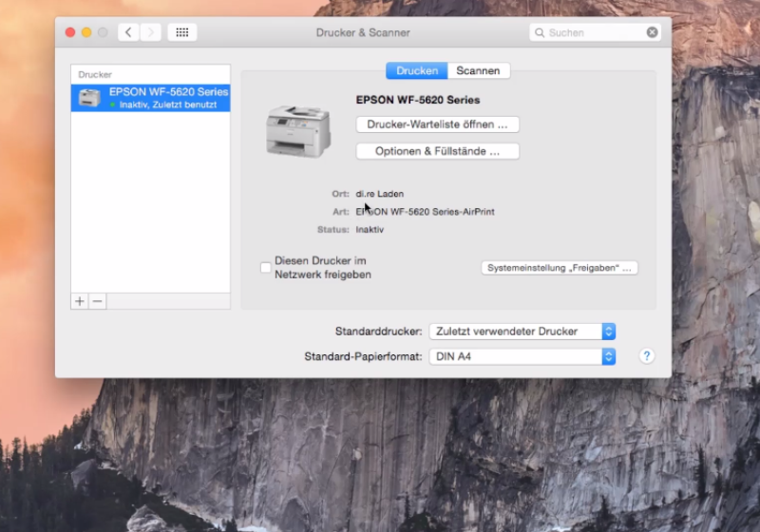
Task: Click the forward navigation arrow
Action: click(x=150, y=32)
